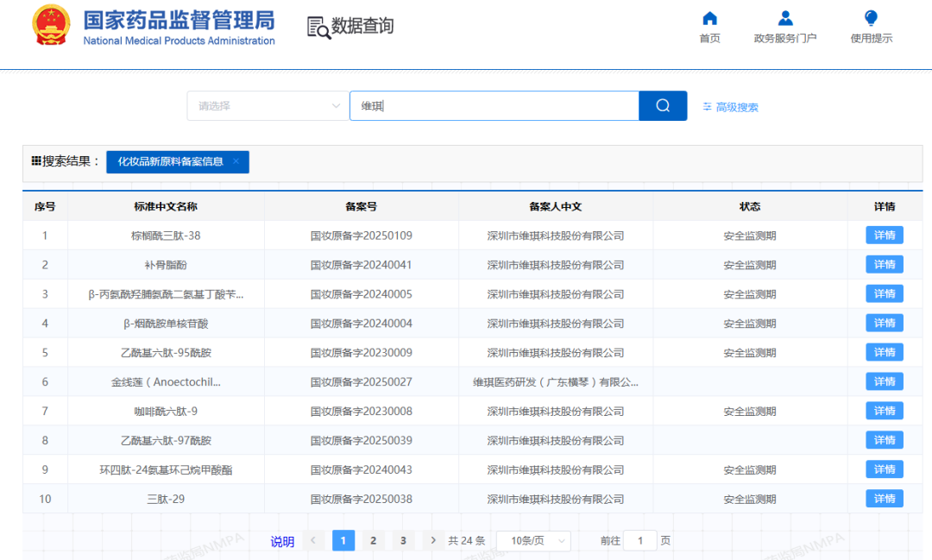932x560 pixels.
Task: View 详情 for 咖啡酰六肽-9
Action: point(885,411)
